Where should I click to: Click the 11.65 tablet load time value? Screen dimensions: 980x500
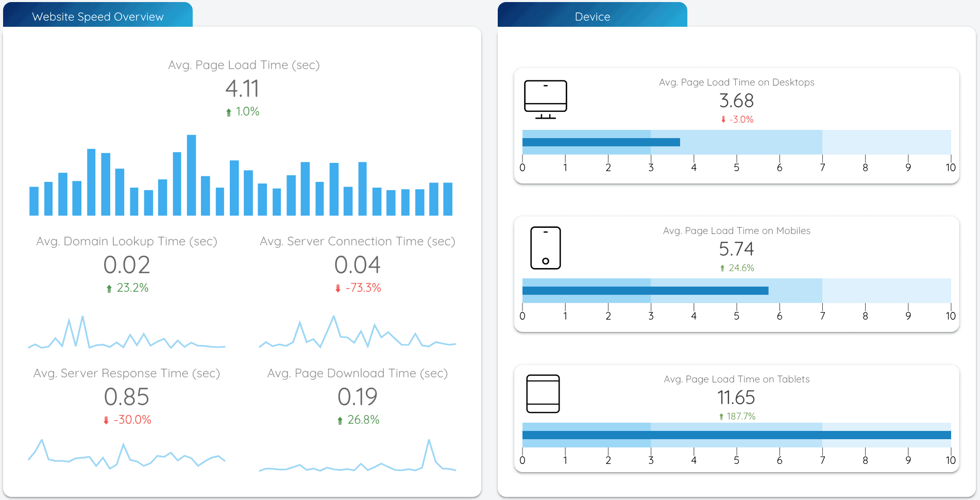[x=736, y=397]
